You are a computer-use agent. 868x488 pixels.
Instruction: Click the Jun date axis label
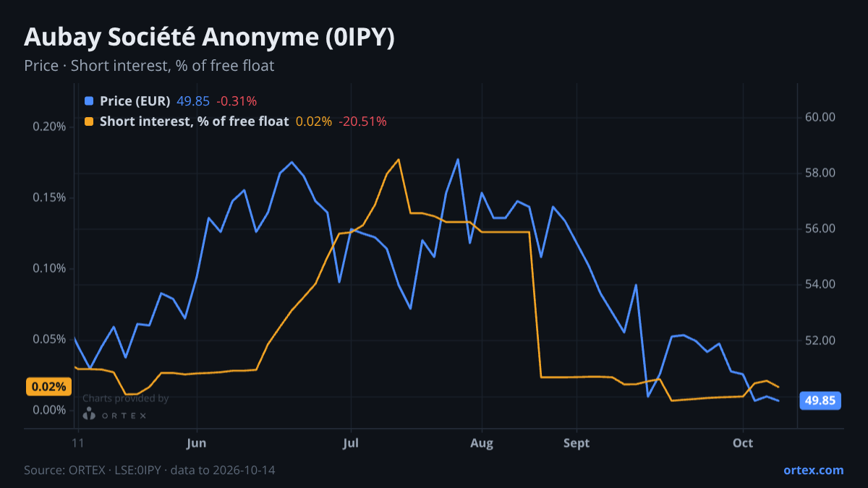click(197, 443)
